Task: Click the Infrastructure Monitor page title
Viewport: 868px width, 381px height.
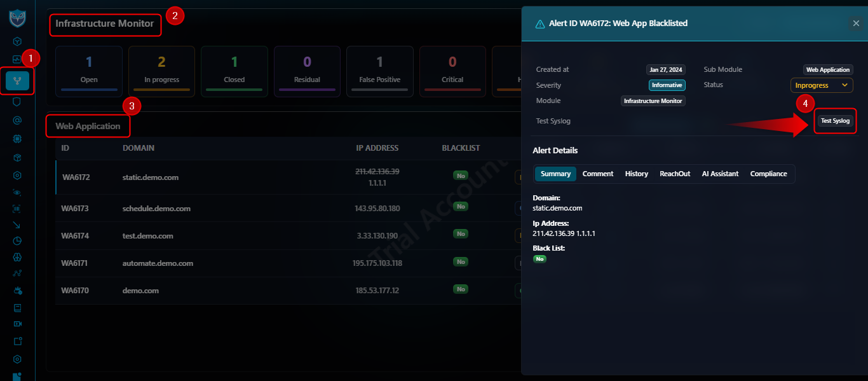Action: pos(105,24)
